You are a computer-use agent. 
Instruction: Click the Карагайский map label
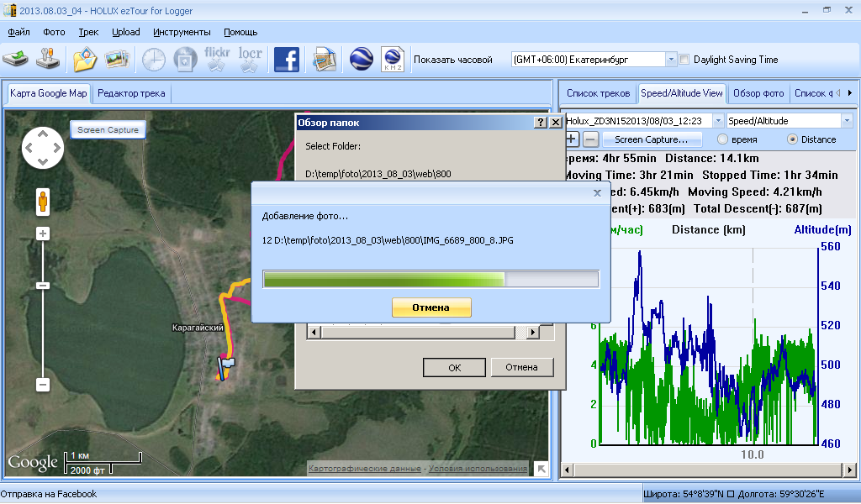(x=198, y=328)
